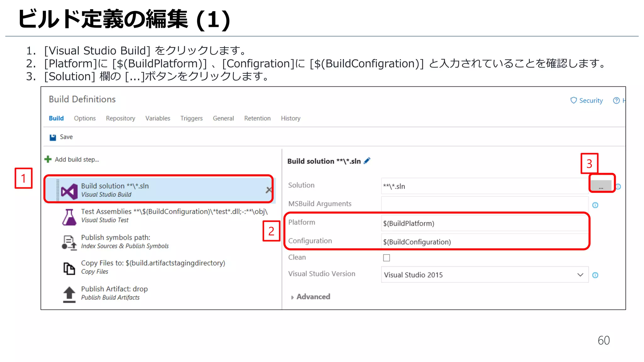Select the Publish symbols path step
This screenshot has width=644, height=362.
(160, 242)
